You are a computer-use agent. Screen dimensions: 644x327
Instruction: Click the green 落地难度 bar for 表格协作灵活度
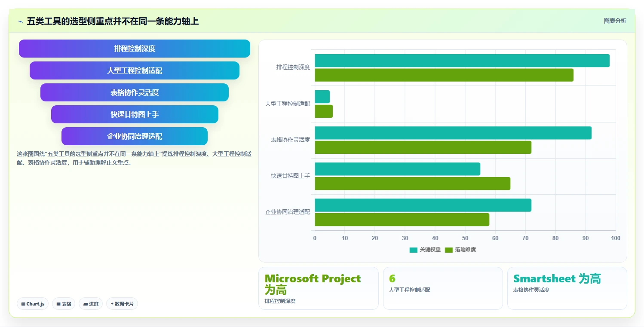[x=423, y=147]
